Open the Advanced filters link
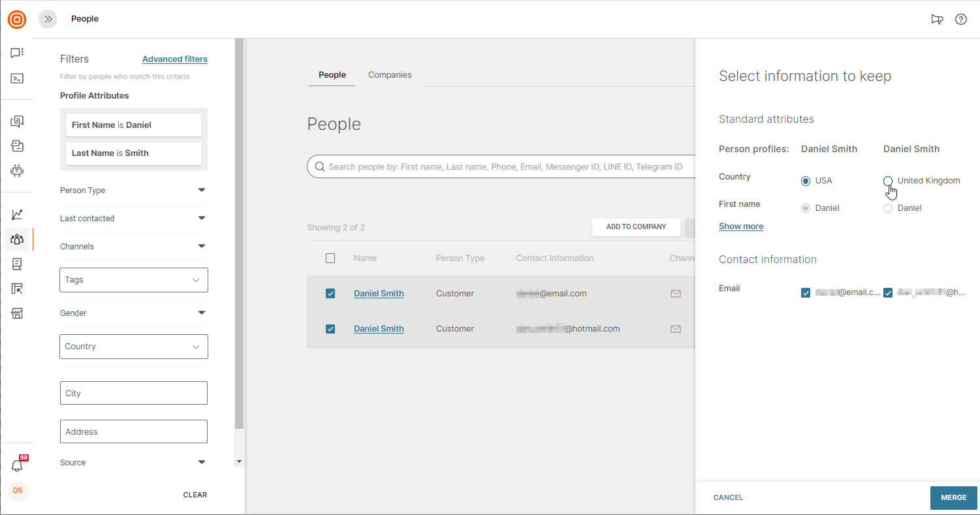Viewport: 980px width, 515px height. coord(175,59)
